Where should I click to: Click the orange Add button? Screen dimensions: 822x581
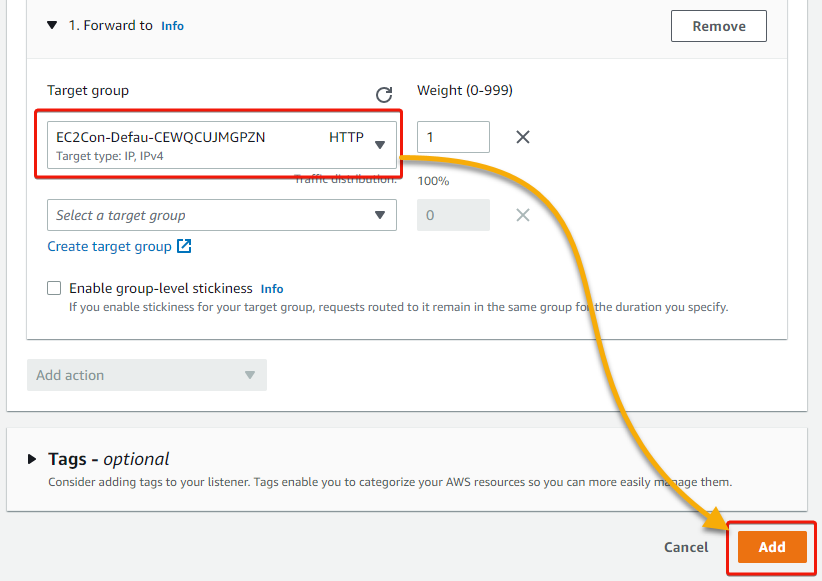(772, 547)
